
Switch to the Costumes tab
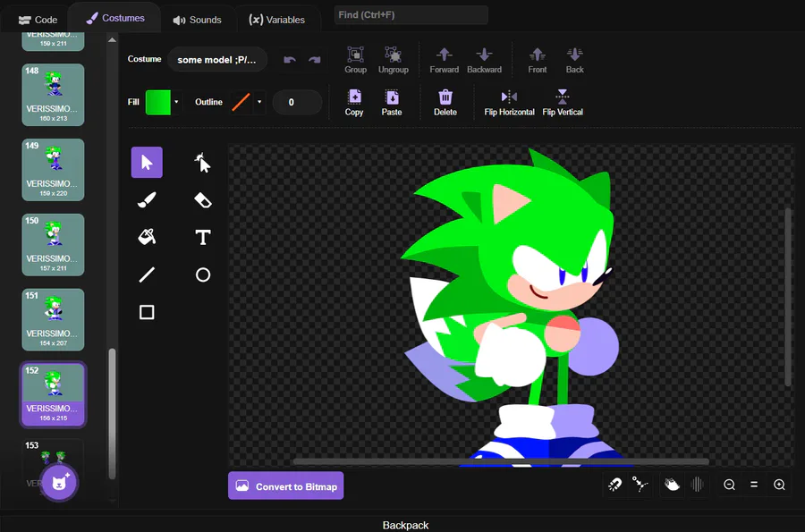click(115, 19)
